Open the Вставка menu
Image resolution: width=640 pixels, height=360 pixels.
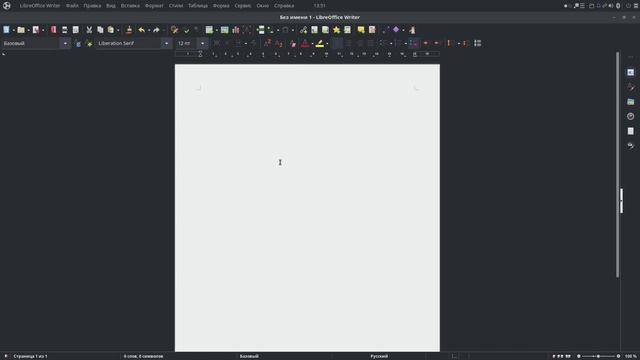pyautogui.click(x=130, y=6)
